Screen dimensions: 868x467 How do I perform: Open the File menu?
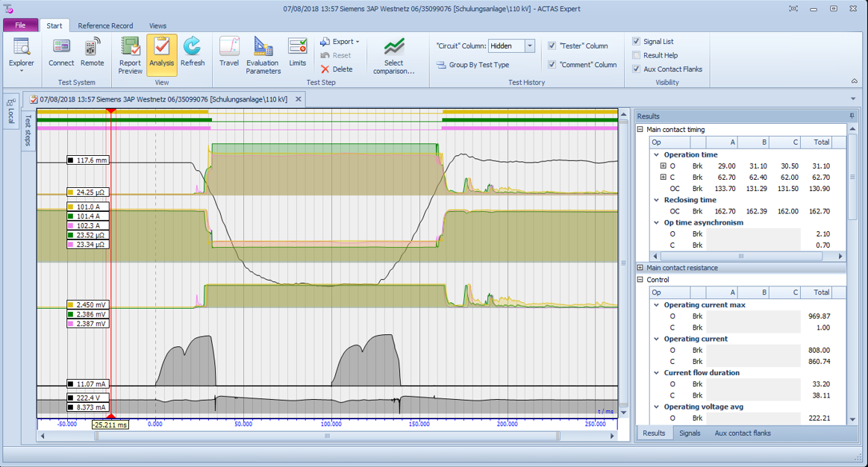coord(20,25)
